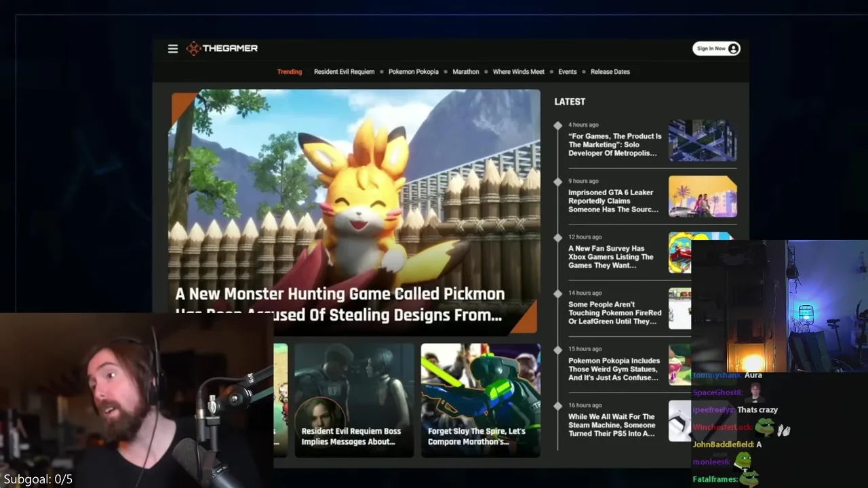Select the Trending nav item
The height and width of the screenshot is (488, 868).
pos(290,72)
